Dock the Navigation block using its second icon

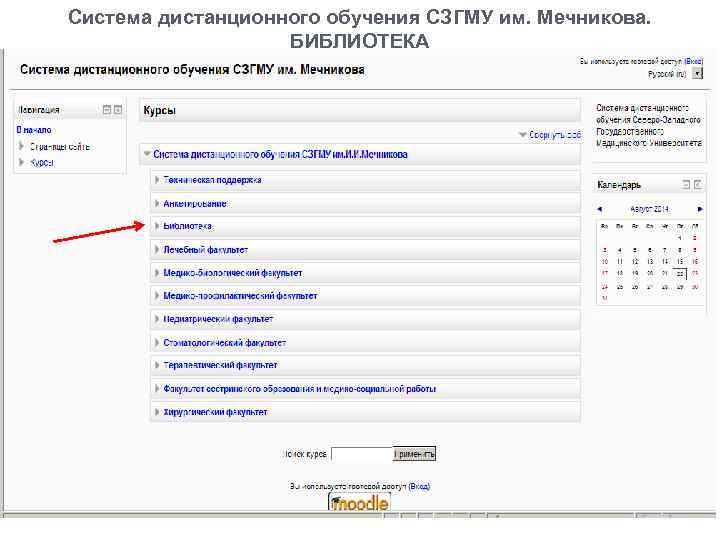(118, 110)
